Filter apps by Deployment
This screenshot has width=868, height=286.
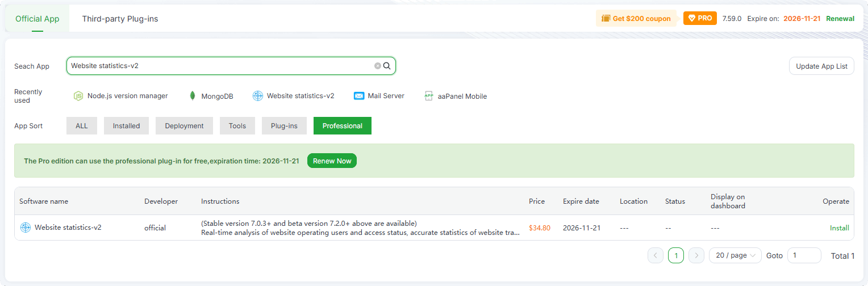pos(184,126)
